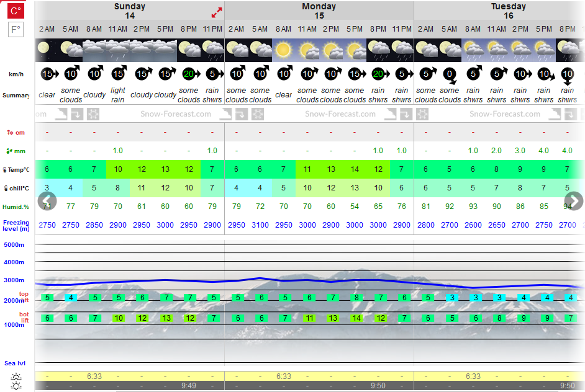Click the rain mm row label icon

tap(10, 151)
